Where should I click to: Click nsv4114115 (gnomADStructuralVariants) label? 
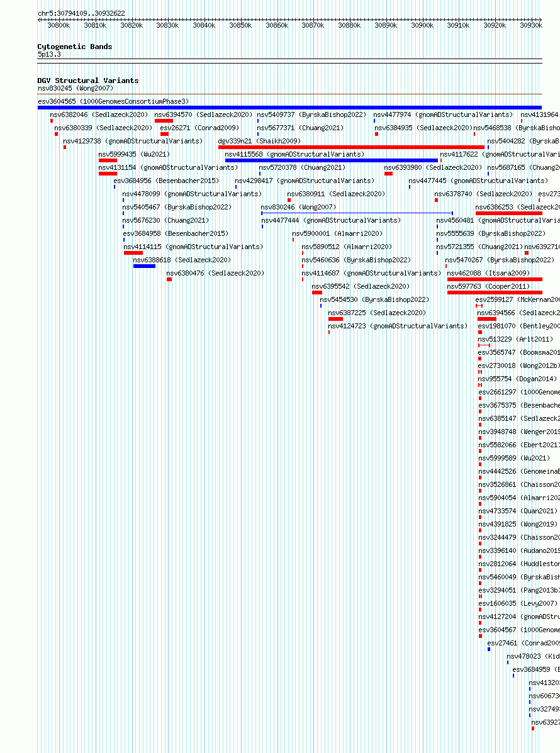point(194,247)
